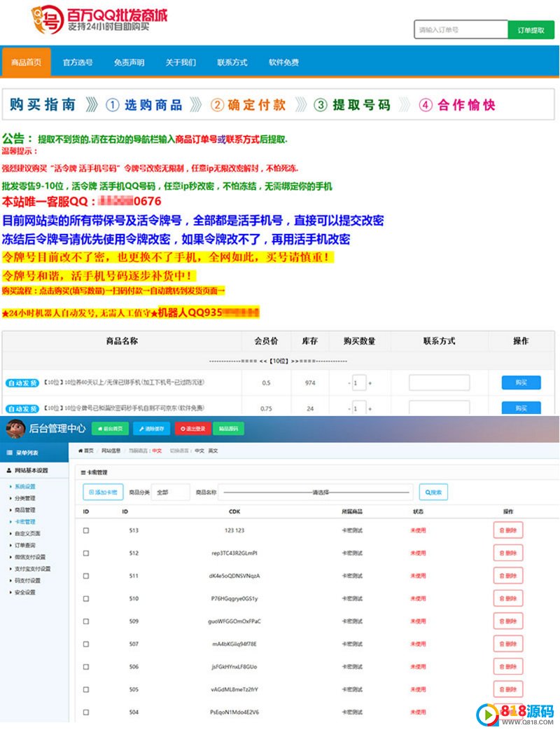Delete the CDK row with ID 510
The width and height of the screenshot is (560, 730).
coord(508,599)
